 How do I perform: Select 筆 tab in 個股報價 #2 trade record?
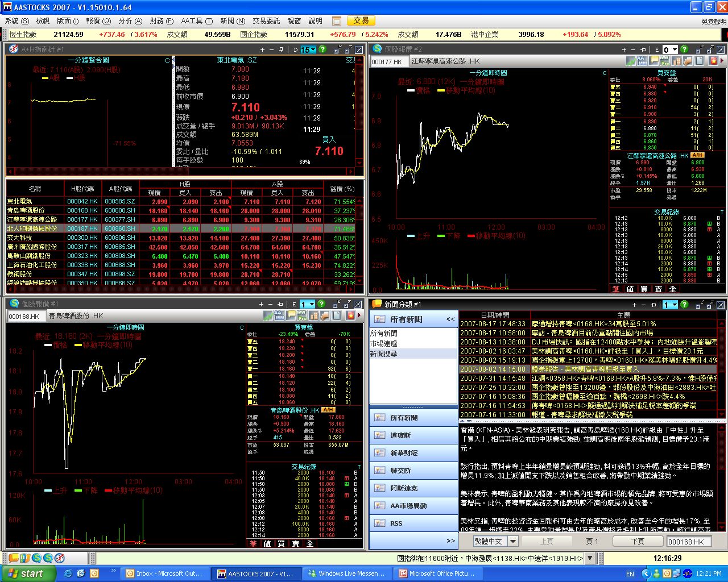click(616, 289)
